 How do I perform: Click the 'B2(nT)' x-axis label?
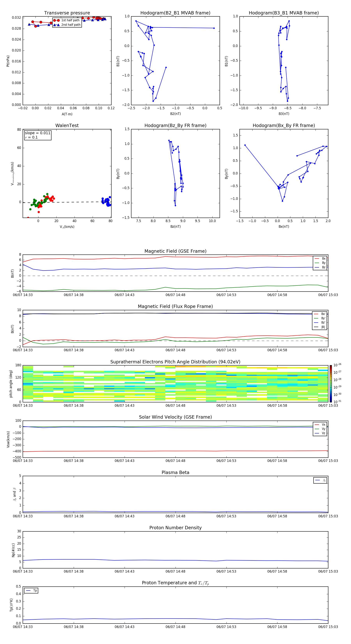[x=175, y=114]
